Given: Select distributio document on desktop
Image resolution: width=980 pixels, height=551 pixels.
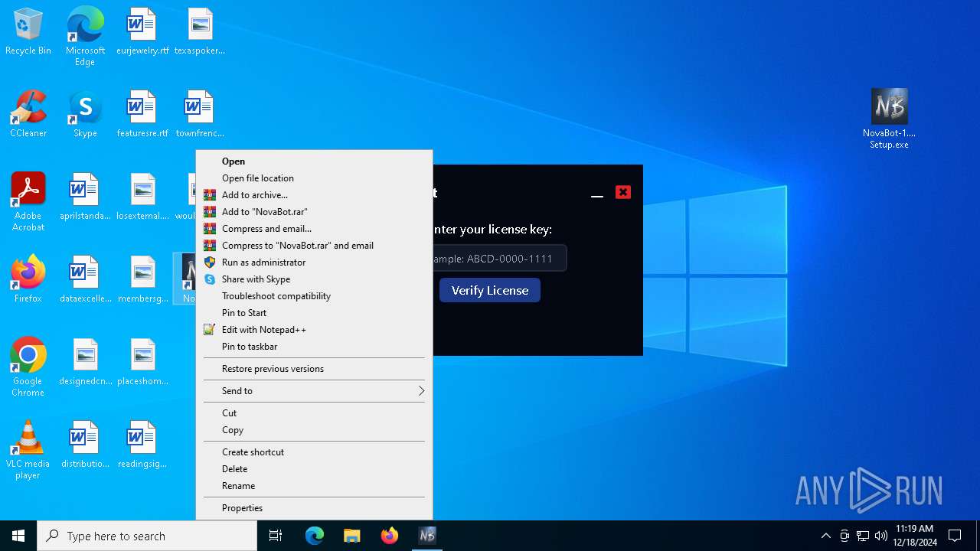Looking at the screenshot, I should 85,445.
